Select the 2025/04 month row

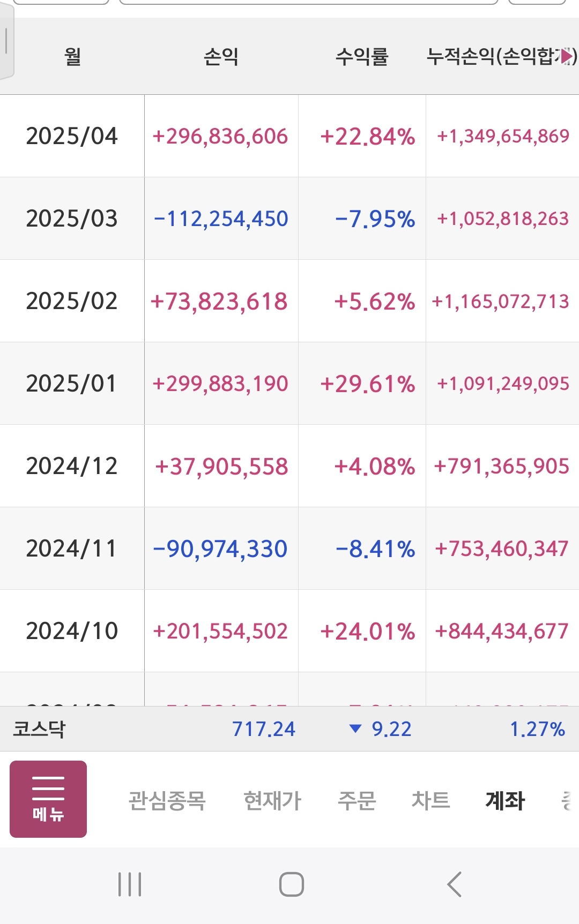click(72, 136)
